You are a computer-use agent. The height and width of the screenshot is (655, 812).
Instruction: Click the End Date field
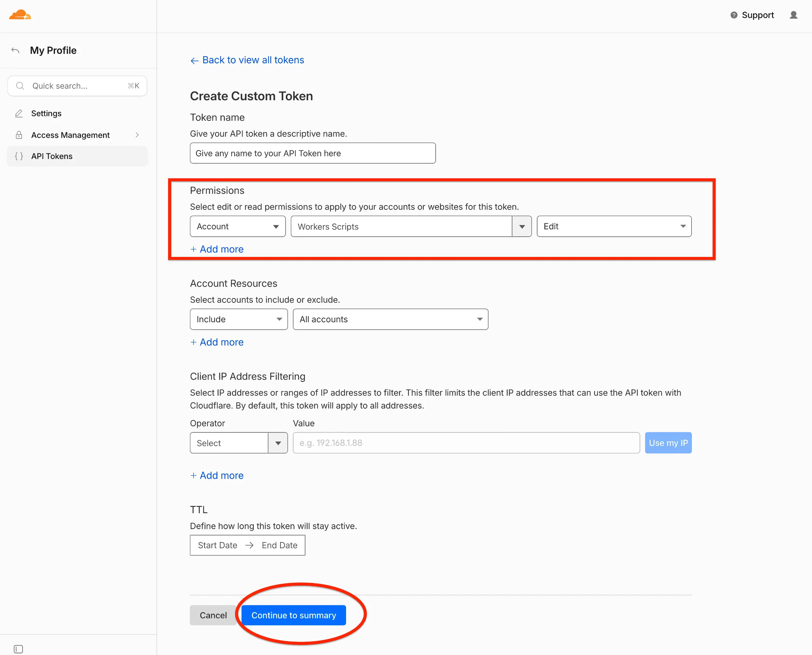point(279,545)
